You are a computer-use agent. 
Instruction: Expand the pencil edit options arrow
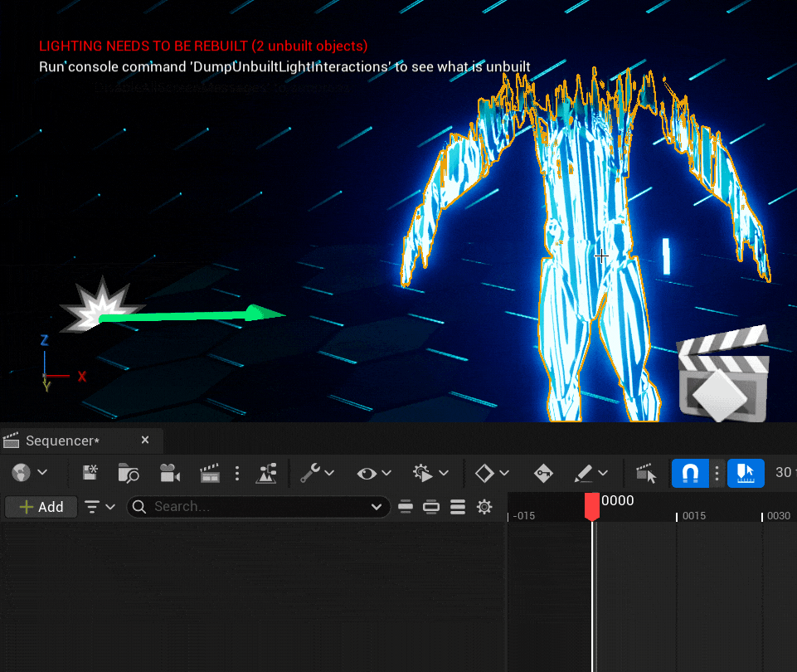[603, 473]
